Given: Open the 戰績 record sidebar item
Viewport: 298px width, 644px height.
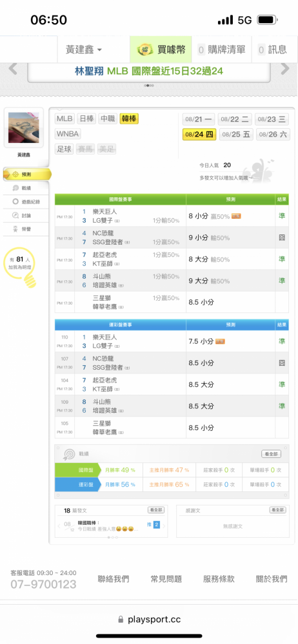Looking at the screenshot, I should coord(26,188).
